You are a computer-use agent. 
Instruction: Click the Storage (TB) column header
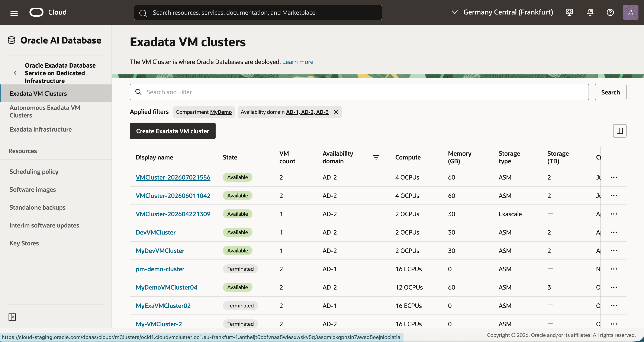(558, 157)
